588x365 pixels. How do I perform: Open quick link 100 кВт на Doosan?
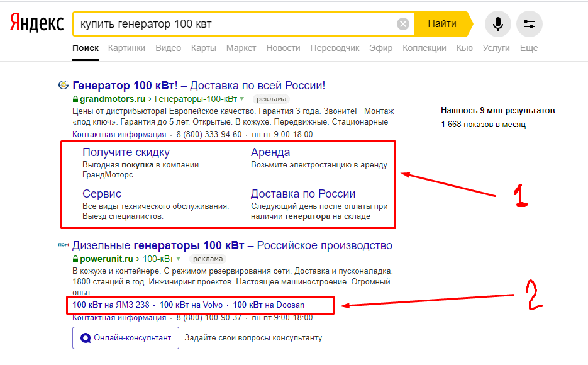269,305
